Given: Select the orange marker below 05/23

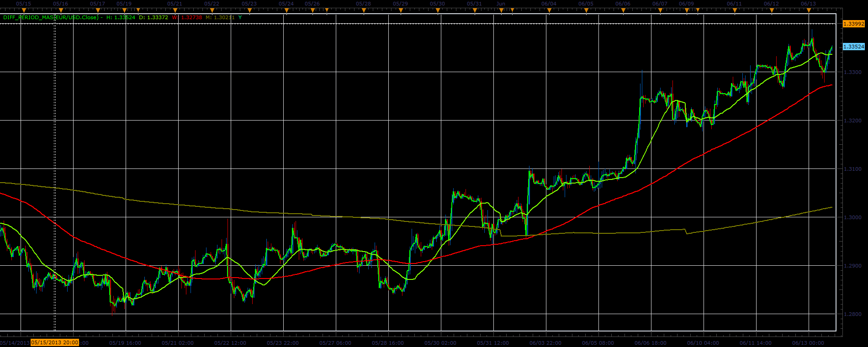Looking at the screenshot, I should [249, 10].
